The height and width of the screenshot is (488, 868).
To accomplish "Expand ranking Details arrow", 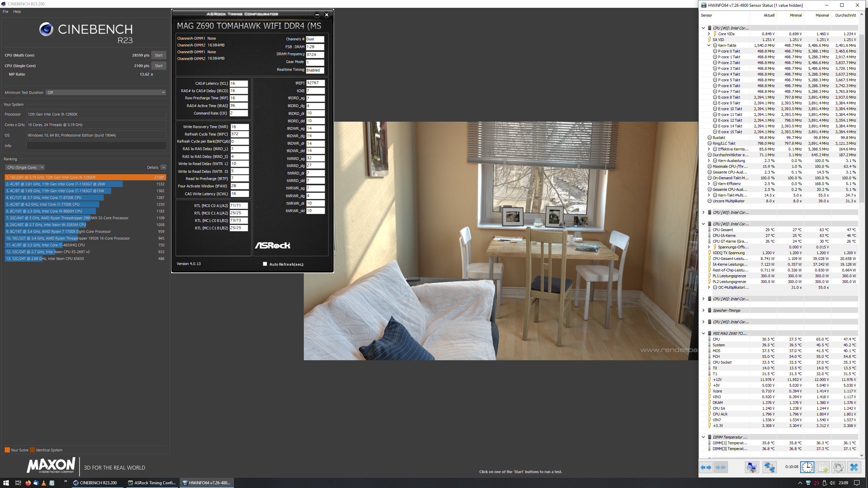I will click(x=163, y=167).
